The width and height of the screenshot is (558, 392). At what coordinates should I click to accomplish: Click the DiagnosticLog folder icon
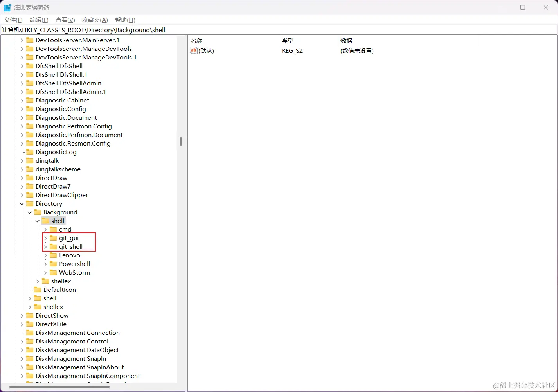point(30,152)
